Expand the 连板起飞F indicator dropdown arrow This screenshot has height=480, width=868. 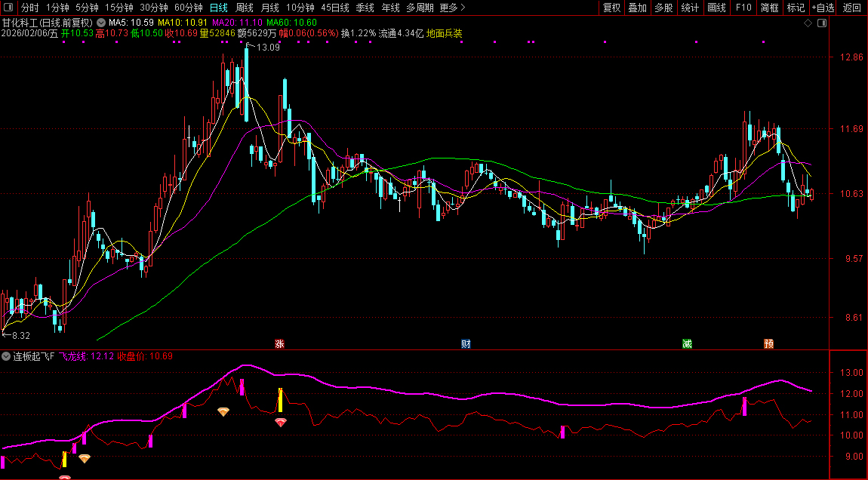point(7,356)
